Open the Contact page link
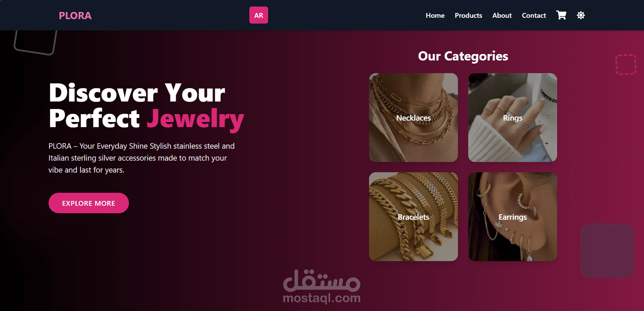 (x=534, y=15)
